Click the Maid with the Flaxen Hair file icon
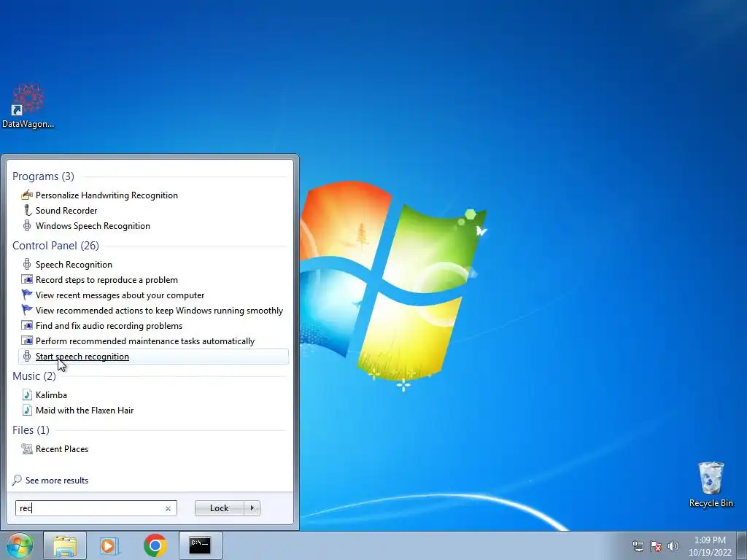This screenshot has width=747, height=560. click(27, 410)
